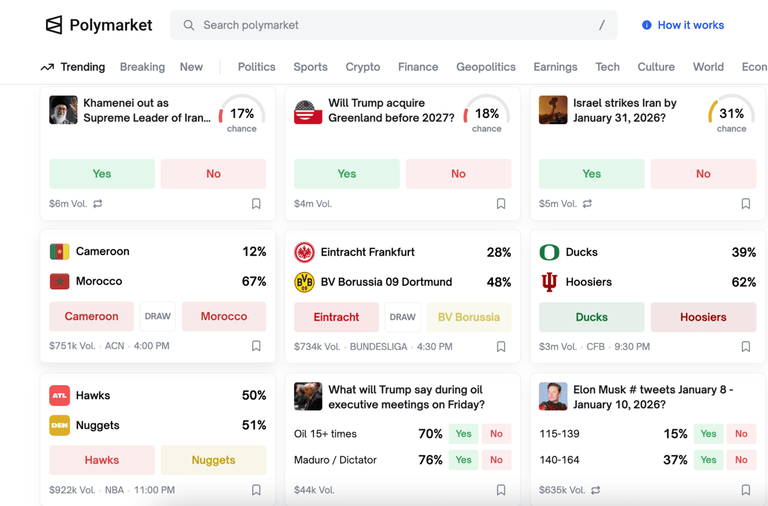This screenshot has width=768, height=506.
Task: Buy No on Israel strikes Iran
Action: [x=703, y=174]
